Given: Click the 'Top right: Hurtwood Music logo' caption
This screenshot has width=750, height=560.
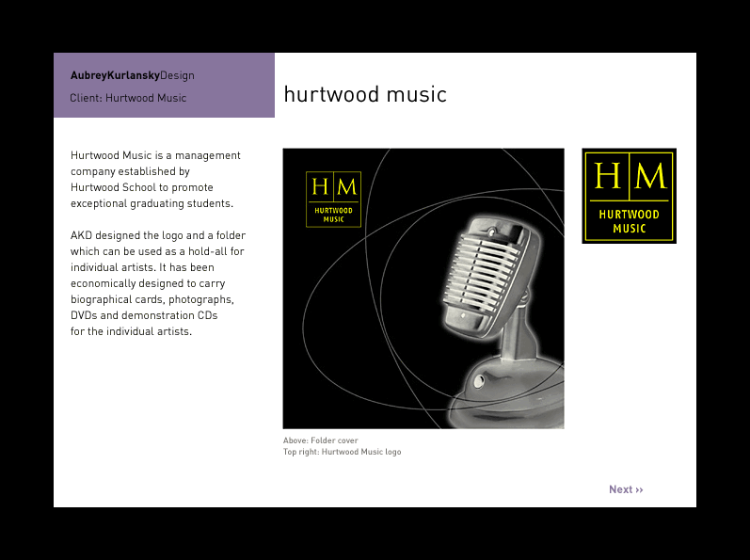Looking at the screenshot, I should pos(342,452).
